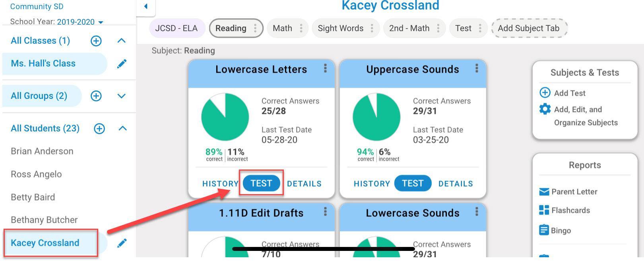Open Uppercase Sounds card options menu
The image size is (644, 266).
tap(477, 68)
